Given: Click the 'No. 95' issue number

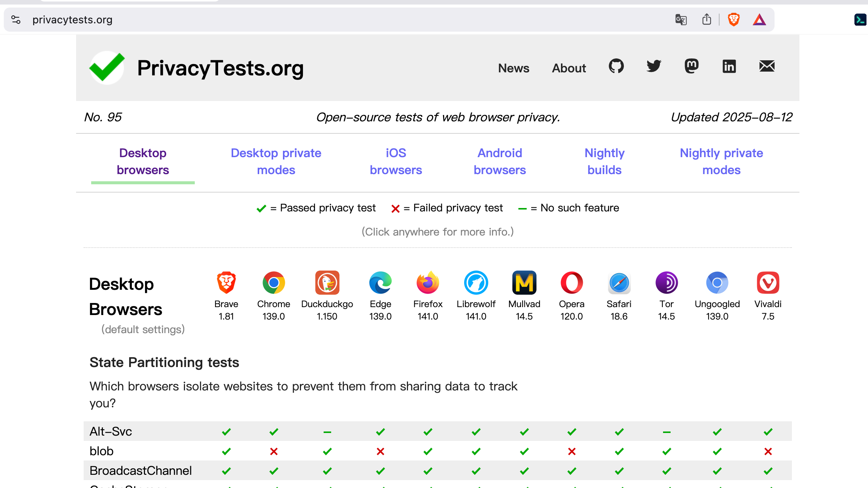Looking at the screenshot, I should tap(103, 117).
